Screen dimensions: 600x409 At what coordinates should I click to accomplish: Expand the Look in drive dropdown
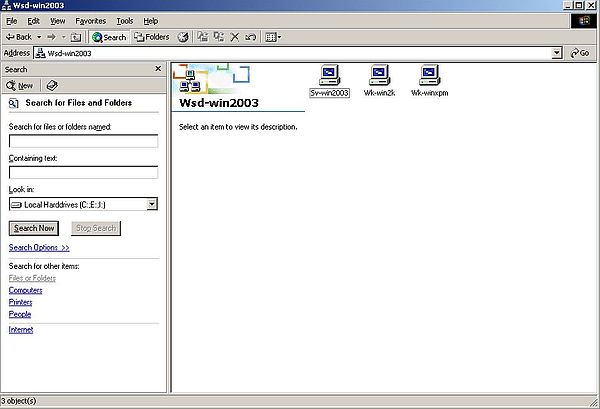[x=151, y=204]
